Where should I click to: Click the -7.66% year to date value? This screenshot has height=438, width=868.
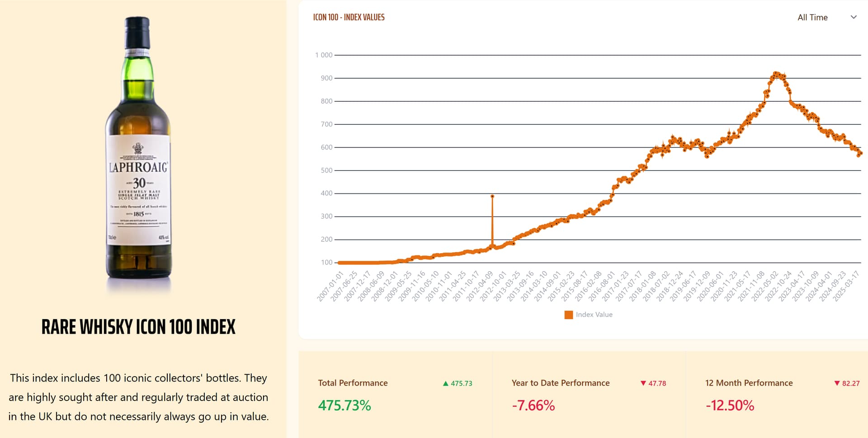(x=533, y=405)
